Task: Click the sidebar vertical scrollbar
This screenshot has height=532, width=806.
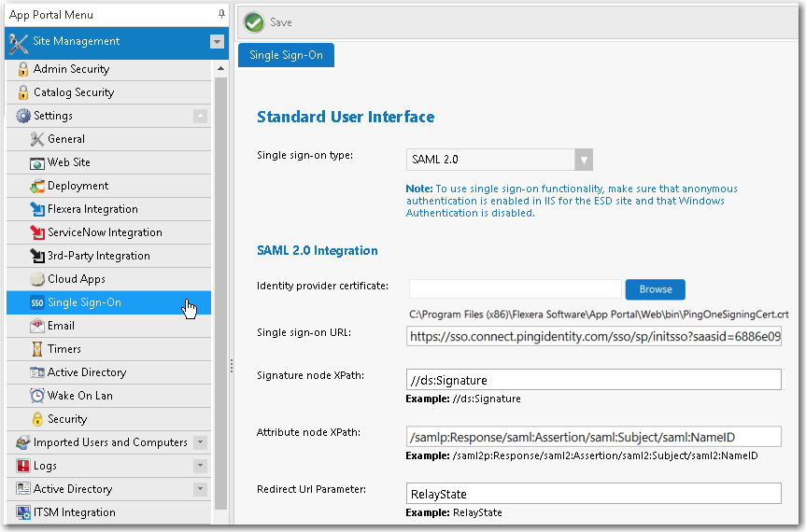Action: point(221,280)
